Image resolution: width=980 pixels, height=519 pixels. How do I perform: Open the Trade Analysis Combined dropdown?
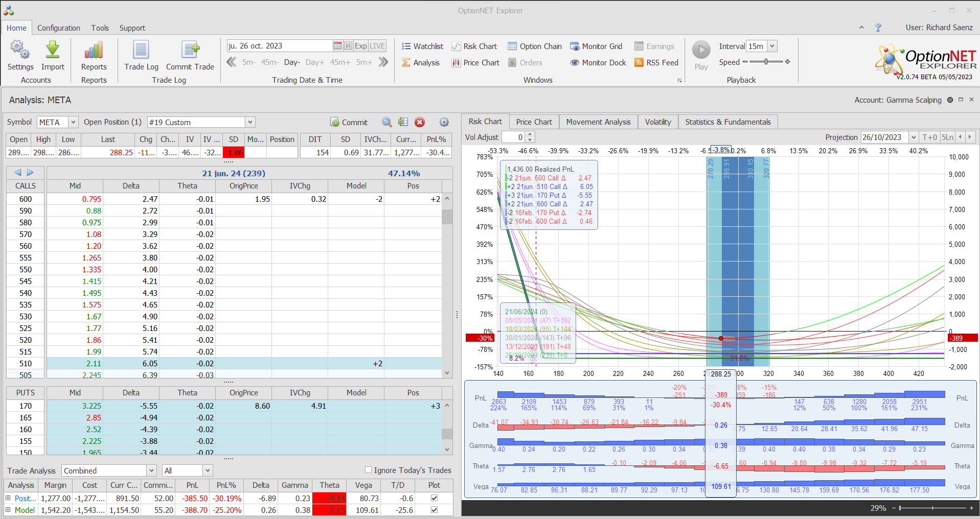click(151, 470)
